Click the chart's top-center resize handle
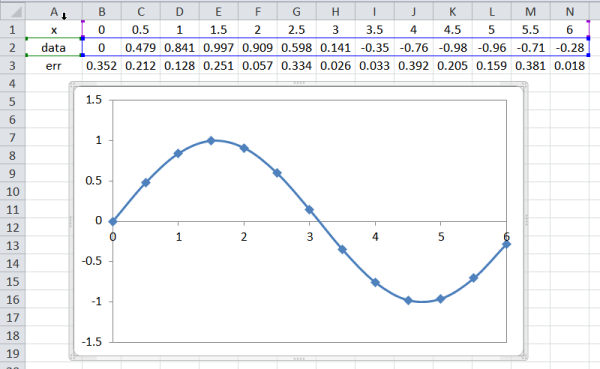The width and height of the screenshot is (600, 369). pyautogui.click(x=299, y=83)
